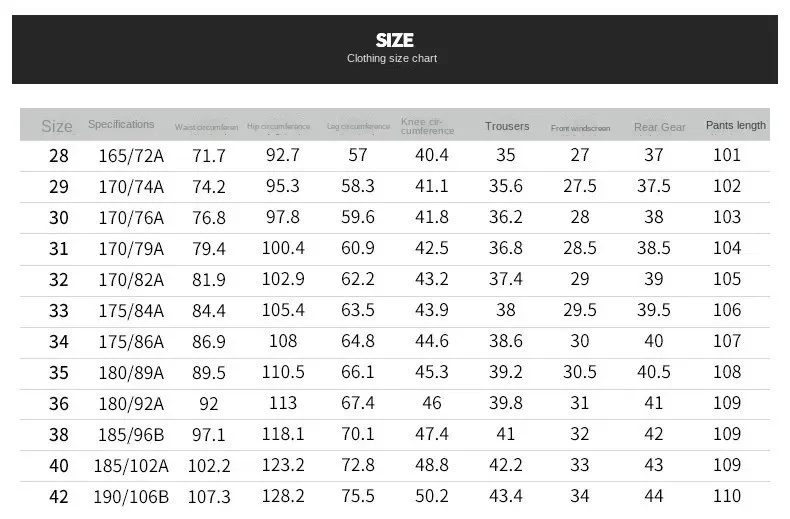
Task: Click the SIZE title in banner
Action: (x=394, y=40)
